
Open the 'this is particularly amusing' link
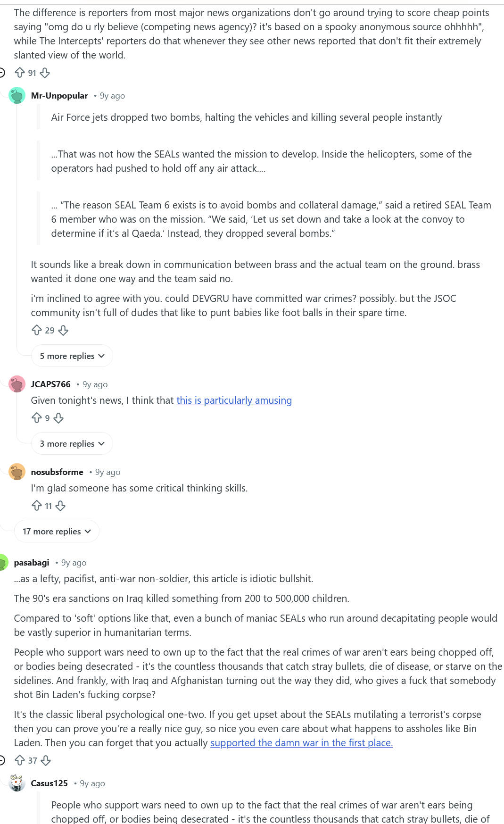(x=234, y=400)
